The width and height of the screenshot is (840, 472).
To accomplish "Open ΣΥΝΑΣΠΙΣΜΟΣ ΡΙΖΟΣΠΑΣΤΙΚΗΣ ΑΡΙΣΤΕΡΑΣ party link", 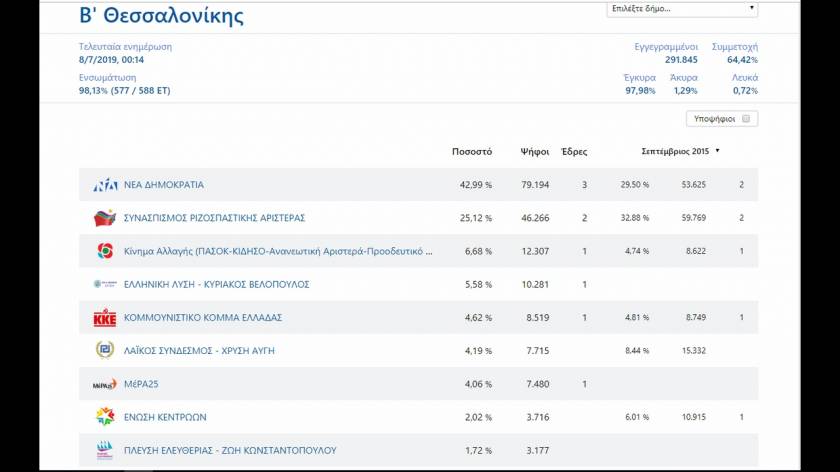I will coord(214,218).
